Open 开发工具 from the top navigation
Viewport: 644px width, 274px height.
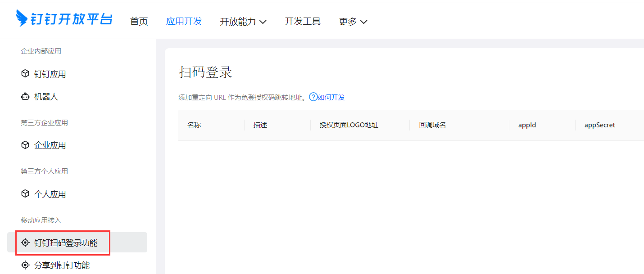click(x=303, y=22)
